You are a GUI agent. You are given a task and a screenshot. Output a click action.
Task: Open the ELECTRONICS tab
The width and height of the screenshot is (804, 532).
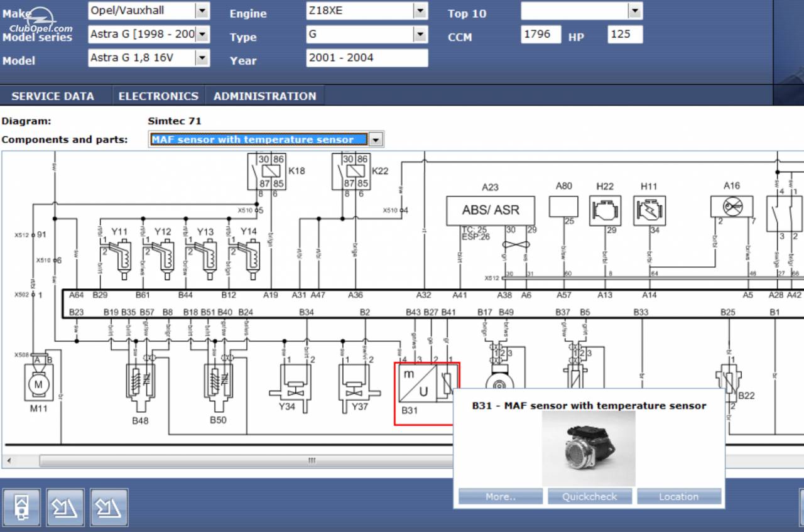pos(158,96)
